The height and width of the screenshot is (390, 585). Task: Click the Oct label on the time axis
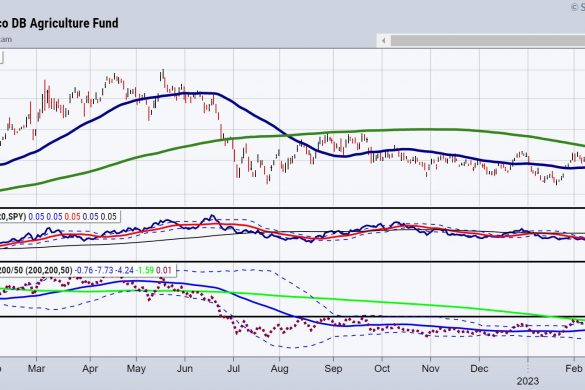382,369
